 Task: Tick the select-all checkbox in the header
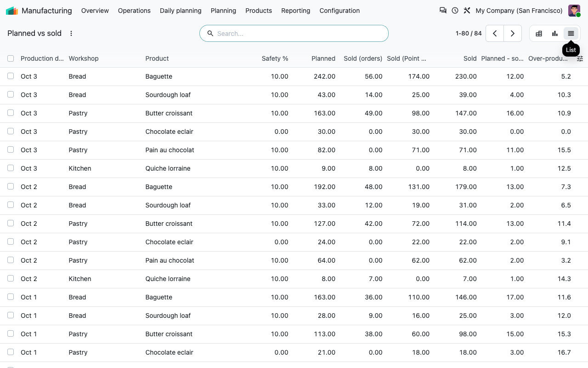click(x=11, y=58)
